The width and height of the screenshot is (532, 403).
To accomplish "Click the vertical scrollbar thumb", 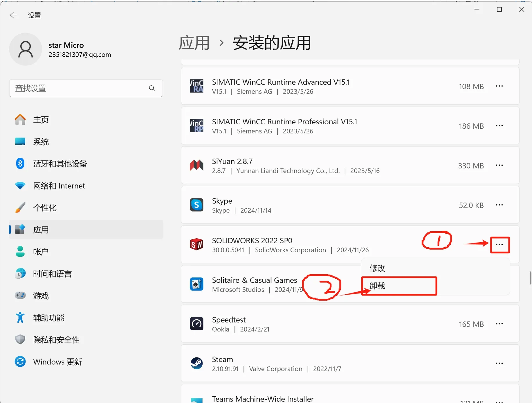I will tap(531, 278).
